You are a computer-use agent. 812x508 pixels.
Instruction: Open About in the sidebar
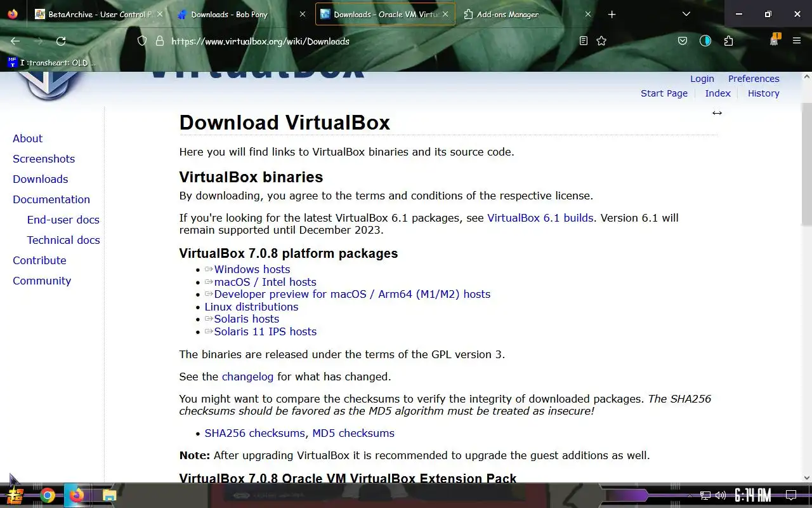(28, 138)
